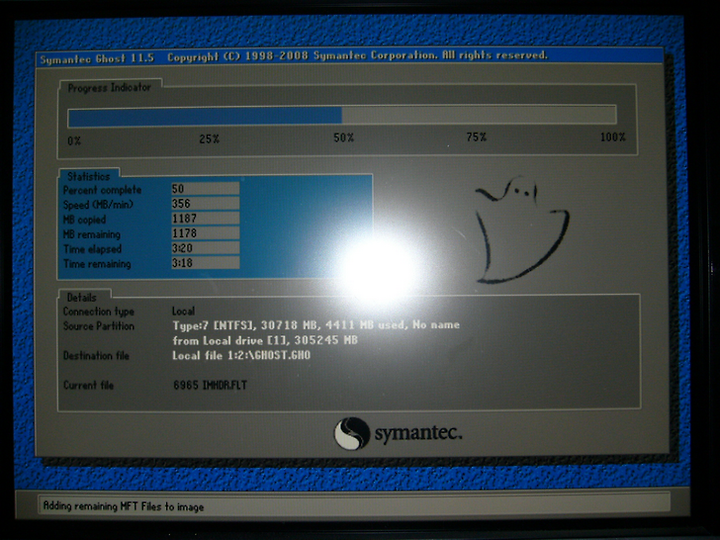Select the Statistics panel heading
The width and height of the screenshot is (720, 540).
[x=88, y=176]
